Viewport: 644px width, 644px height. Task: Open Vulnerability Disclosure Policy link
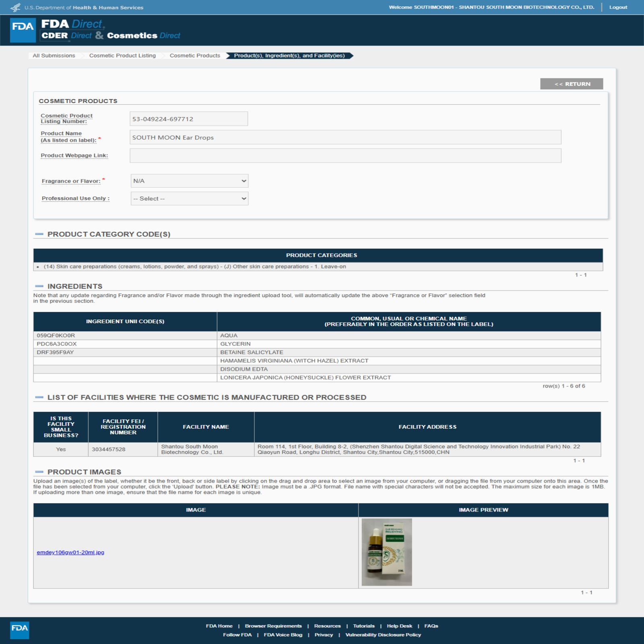[383, 635]
